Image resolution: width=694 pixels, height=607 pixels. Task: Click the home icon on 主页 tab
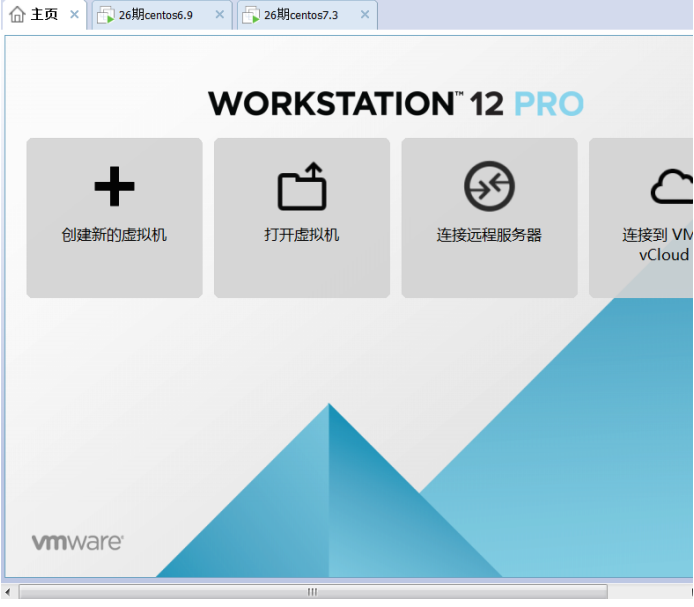click(x=17, y=14)
